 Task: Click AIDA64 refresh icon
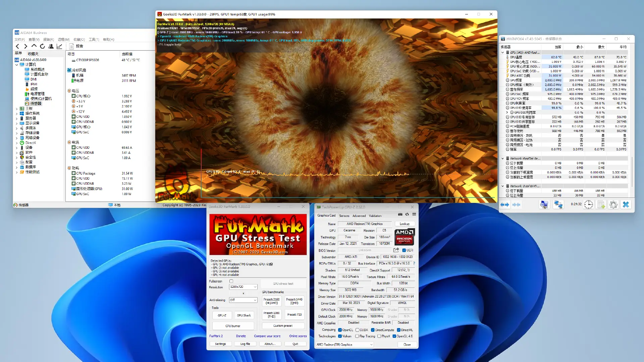pyautogui.click(x=42, y=46)
